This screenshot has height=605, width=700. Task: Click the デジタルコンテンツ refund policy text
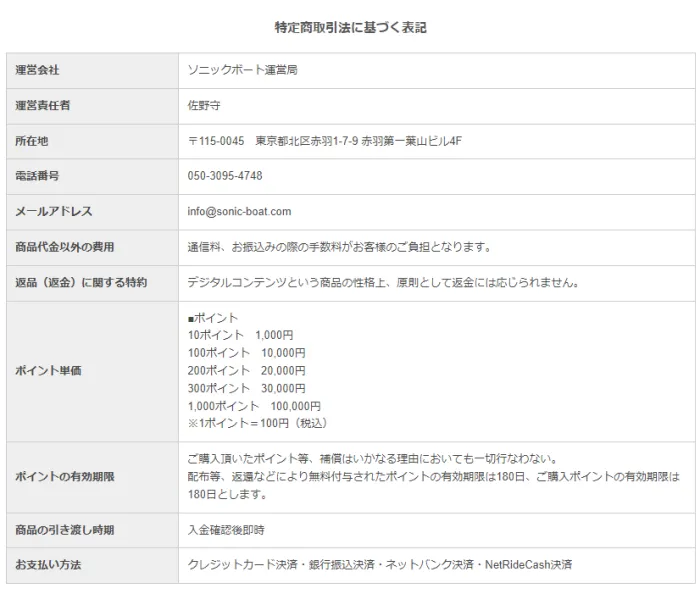(x=383, y=283)
